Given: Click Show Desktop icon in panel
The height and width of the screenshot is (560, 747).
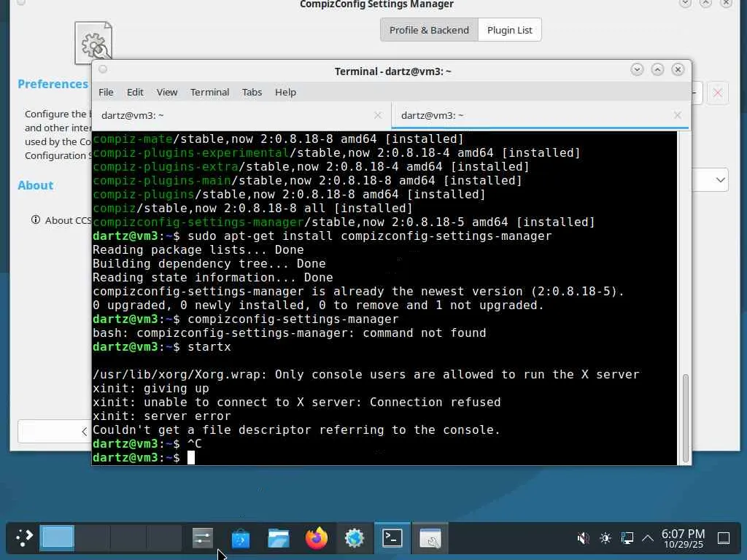Looking at the screenshot, I should click(x=724, y=538).
